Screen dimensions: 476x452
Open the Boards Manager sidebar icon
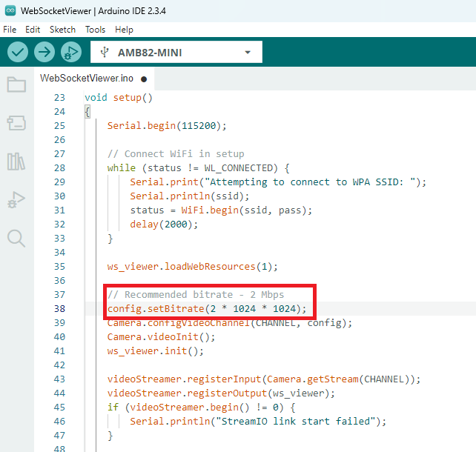[16, 123]
